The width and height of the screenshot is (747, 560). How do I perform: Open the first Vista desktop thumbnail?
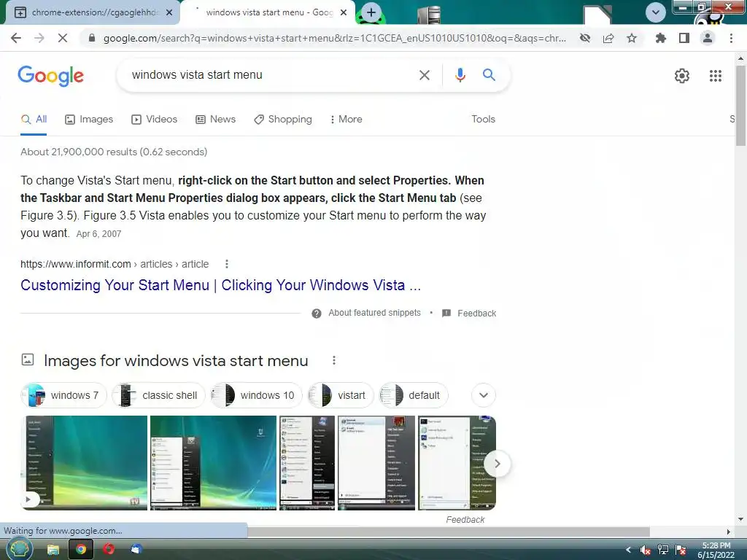[x=85, y=463]
